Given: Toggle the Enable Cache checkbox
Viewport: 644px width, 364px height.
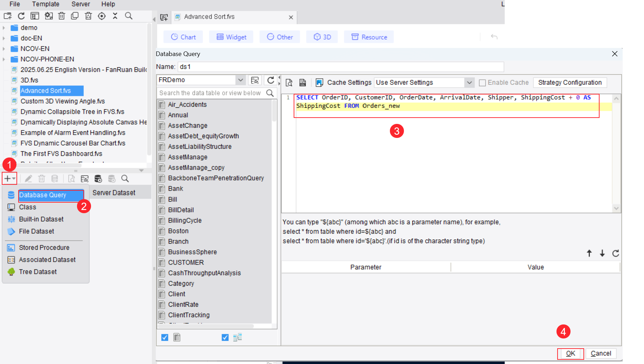Looking at the screenshot, I should [x=482, y=83].
